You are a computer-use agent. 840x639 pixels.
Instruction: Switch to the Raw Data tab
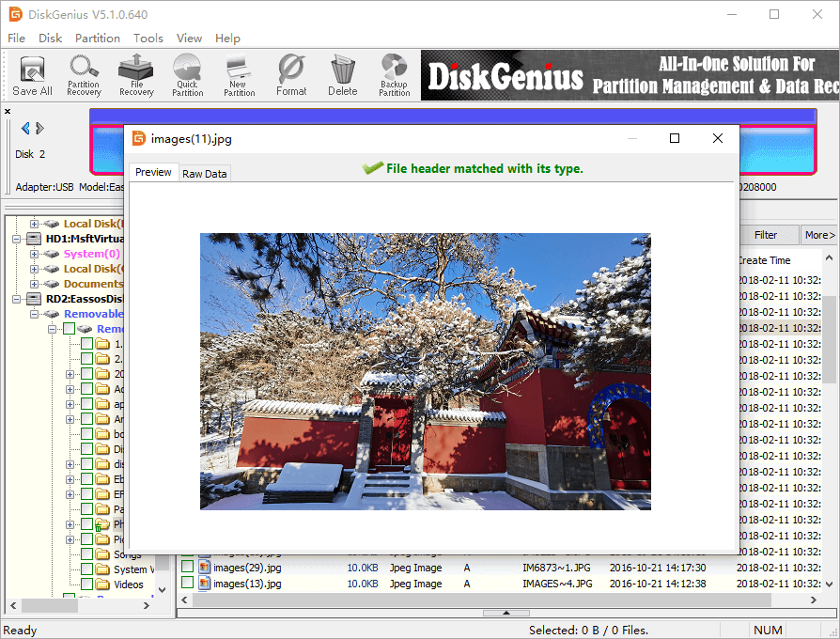[x=204, y=174]
